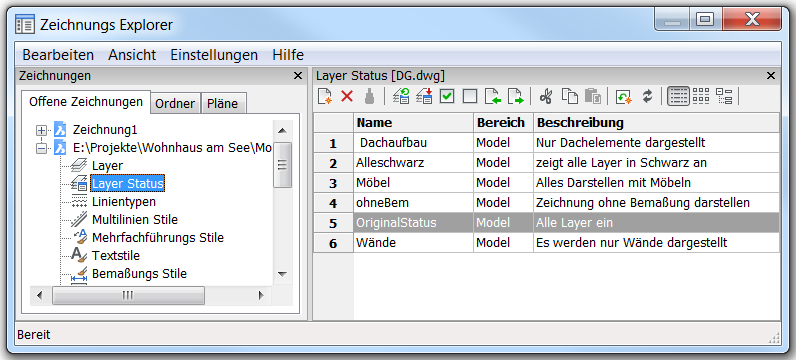Click the empty box deselect all icon

click(470, 96)
